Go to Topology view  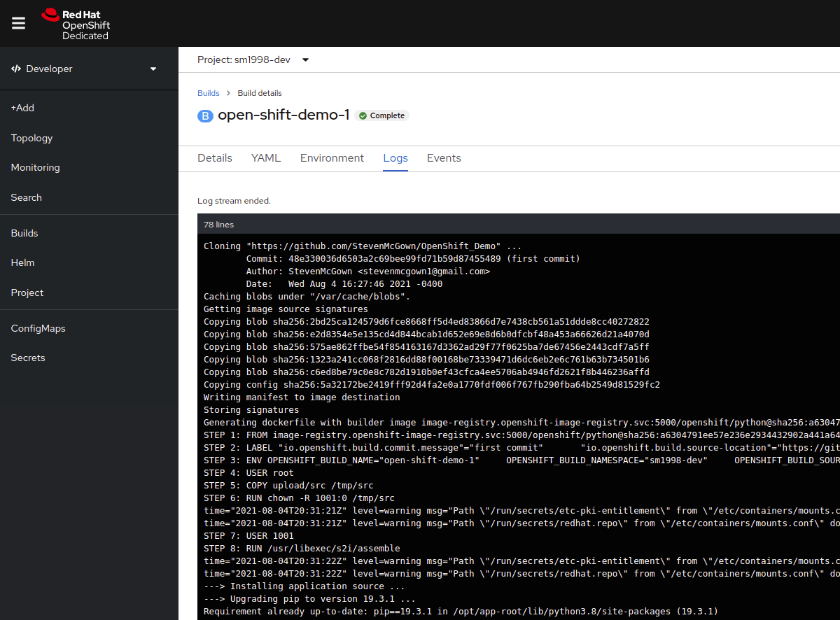pyautogui.click(x=31, y=138)
